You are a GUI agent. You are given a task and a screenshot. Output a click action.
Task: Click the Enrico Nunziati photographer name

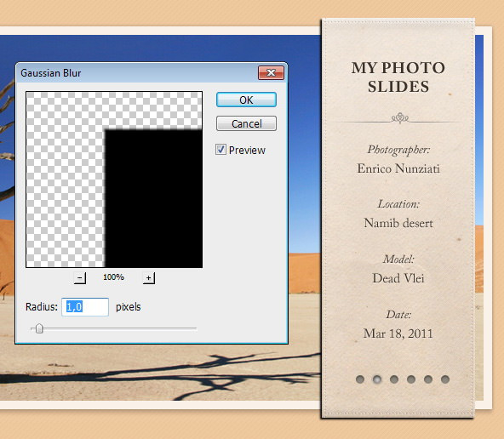pyautogui.click(x=398, y=168)
